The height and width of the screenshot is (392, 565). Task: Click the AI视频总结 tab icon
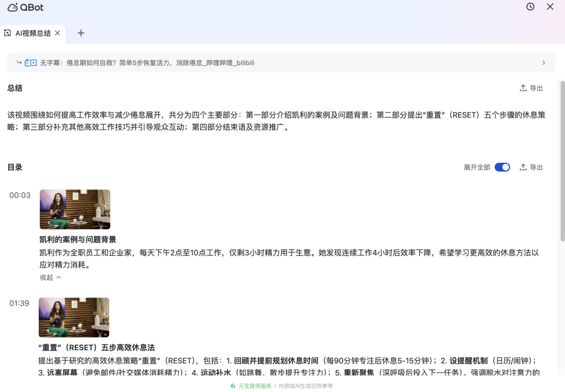7,33
